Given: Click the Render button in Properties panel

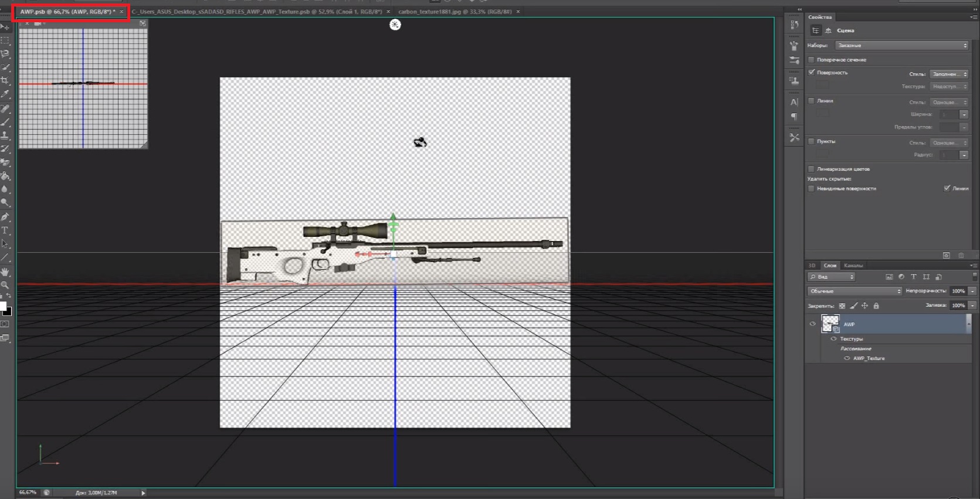Looking at the screenshot, I should pos(946,256).
